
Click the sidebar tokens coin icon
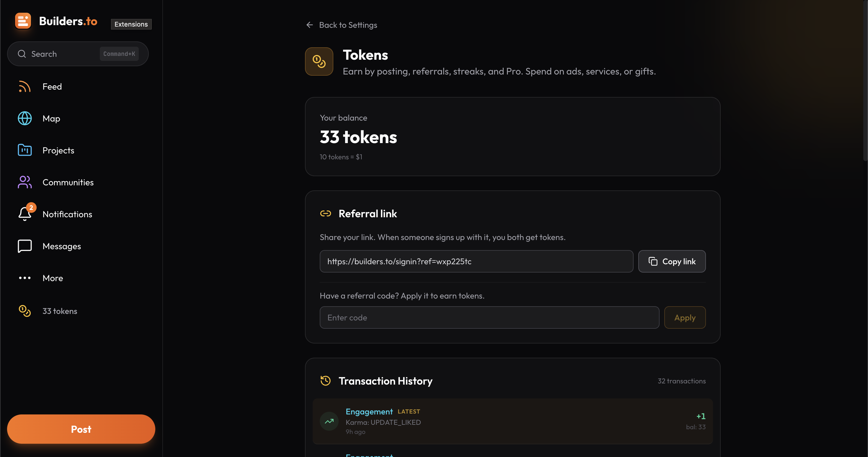pyautogui.click(x=25, y=311)
